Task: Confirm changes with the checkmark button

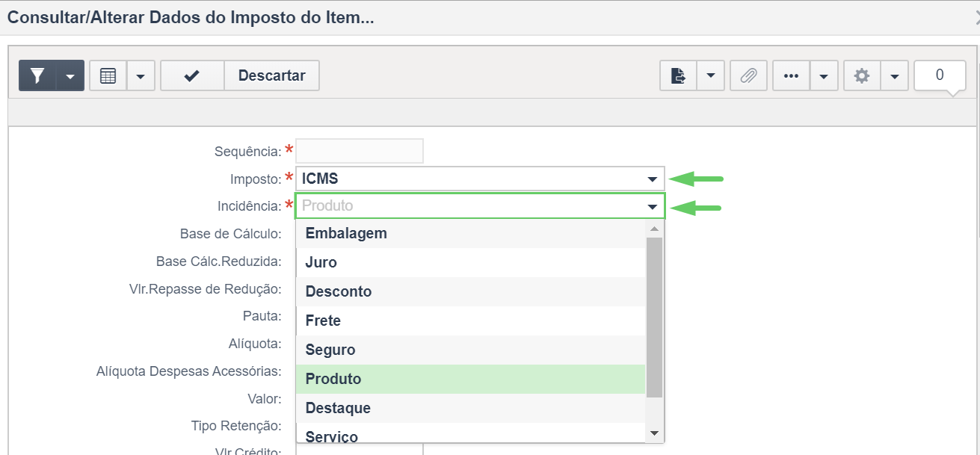Action: (x=192, y=75)
